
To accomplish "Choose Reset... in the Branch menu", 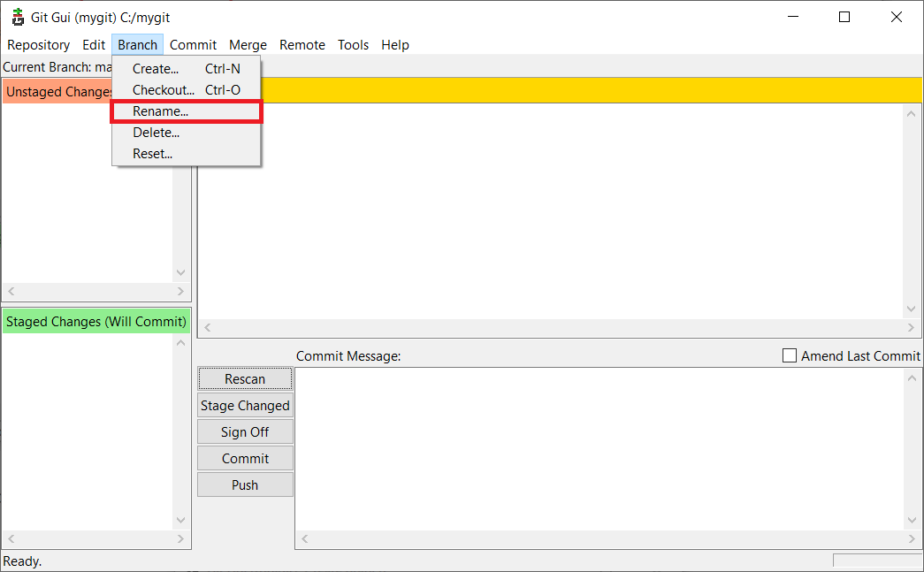I will [x=152, y=154].
